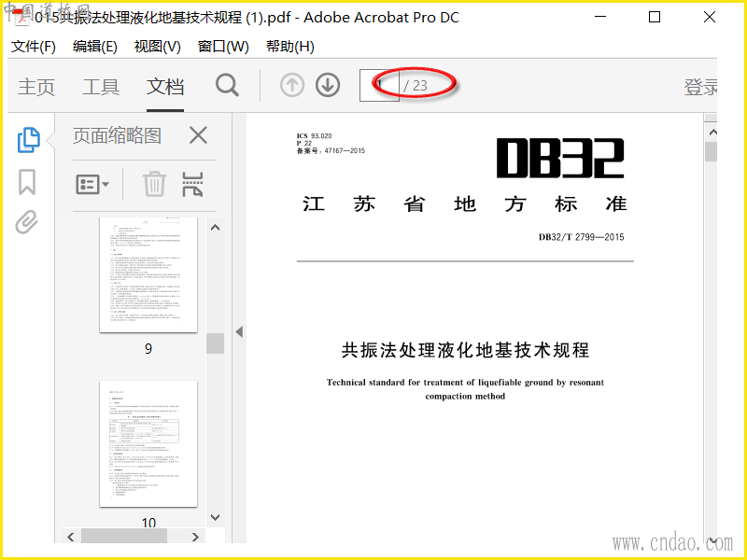This screenshot has height=560, width=747.
Task: Open the attachments paperclip panel
Action: 27,222
